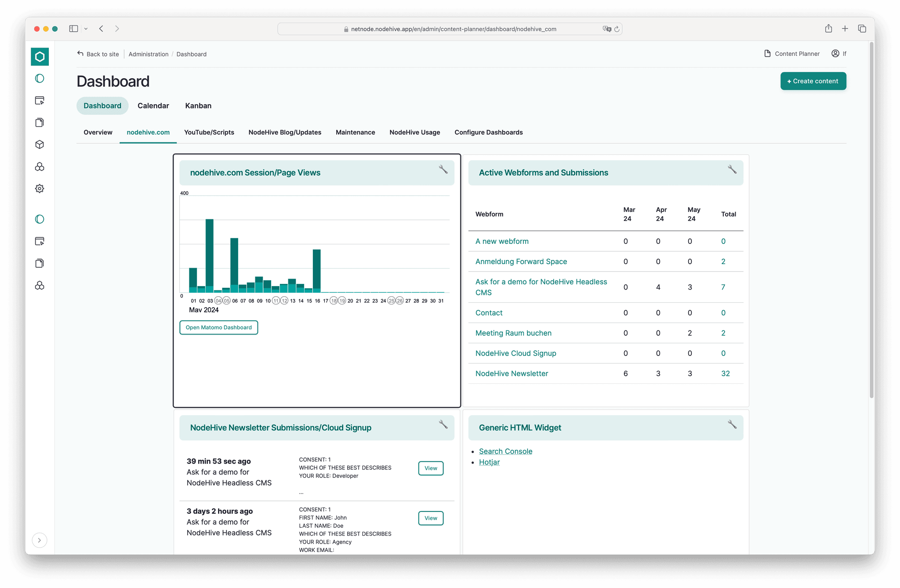900x588 pixels.
Task: Open Ask for a demo webform link
Action: click(541, 287)
